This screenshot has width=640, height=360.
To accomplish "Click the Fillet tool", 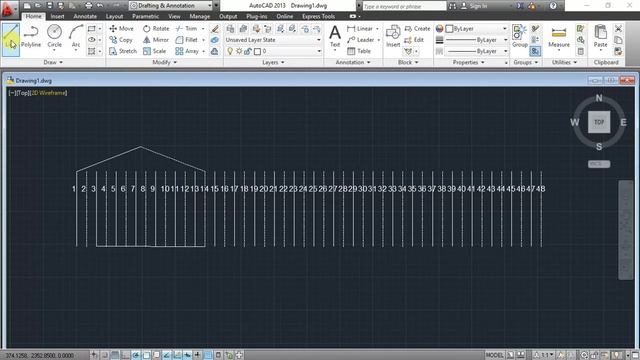I will pos(187,40).
